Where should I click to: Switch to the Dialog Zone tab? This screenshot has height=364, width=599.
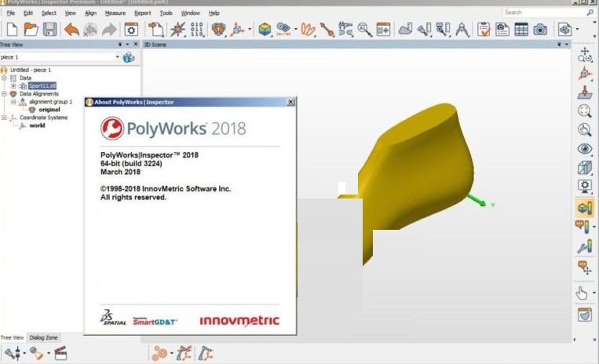pyautogui.click(x=43, y=337)
